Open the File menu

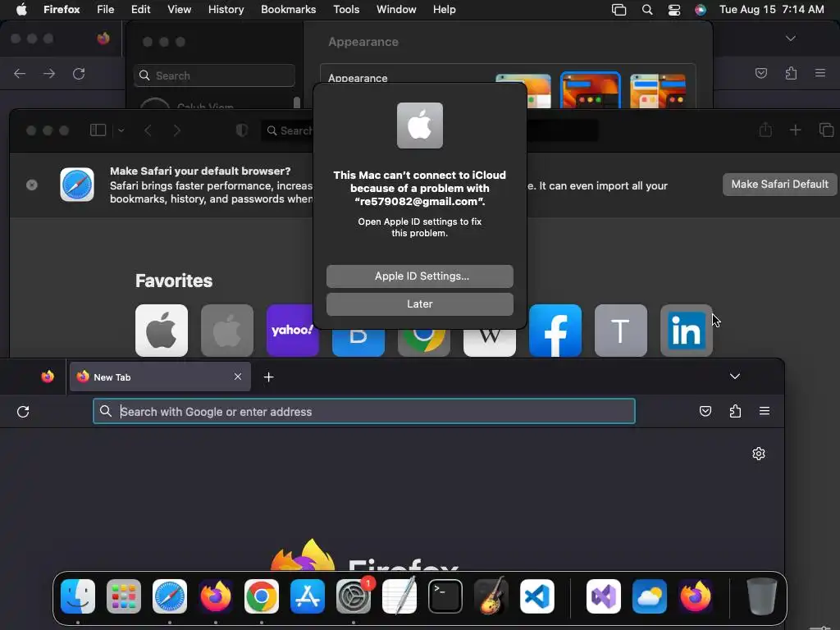click(105, 9)
